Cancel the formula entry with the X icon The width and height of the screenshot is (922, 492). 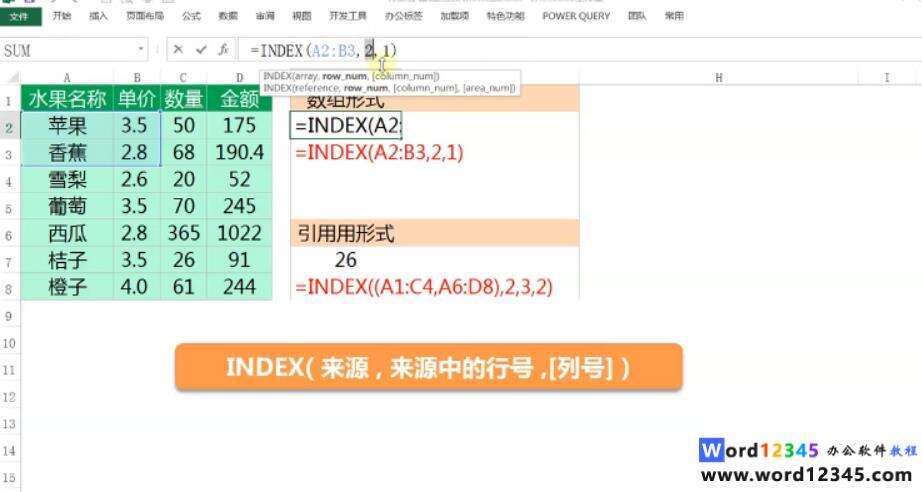point(178,50)
